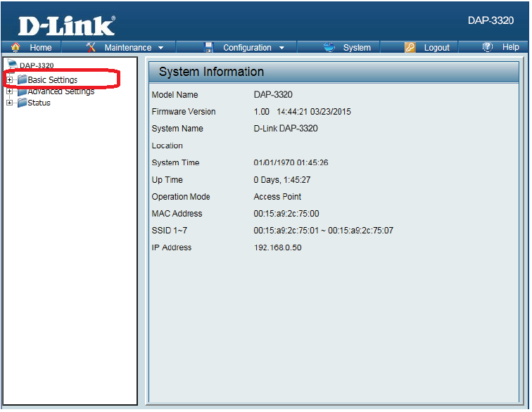This screenshot has height=412, width=532.
Task: Click the Logout key icon
Action: coord(410,47)
